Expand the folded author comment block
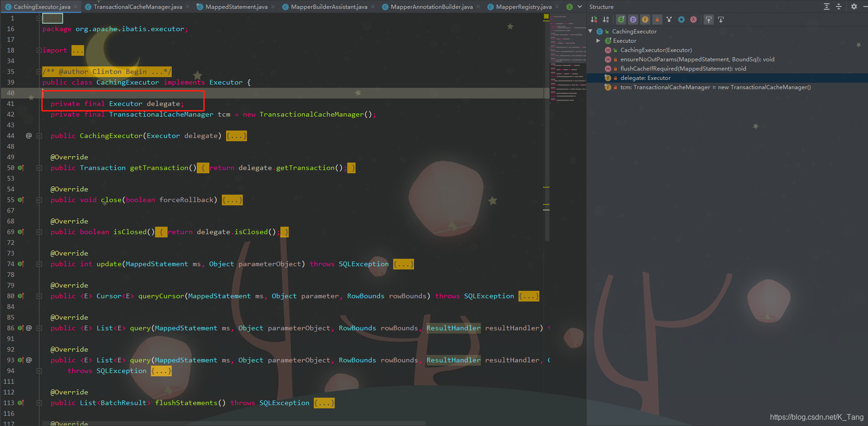 pyautogui.click(x=107, y=72)
